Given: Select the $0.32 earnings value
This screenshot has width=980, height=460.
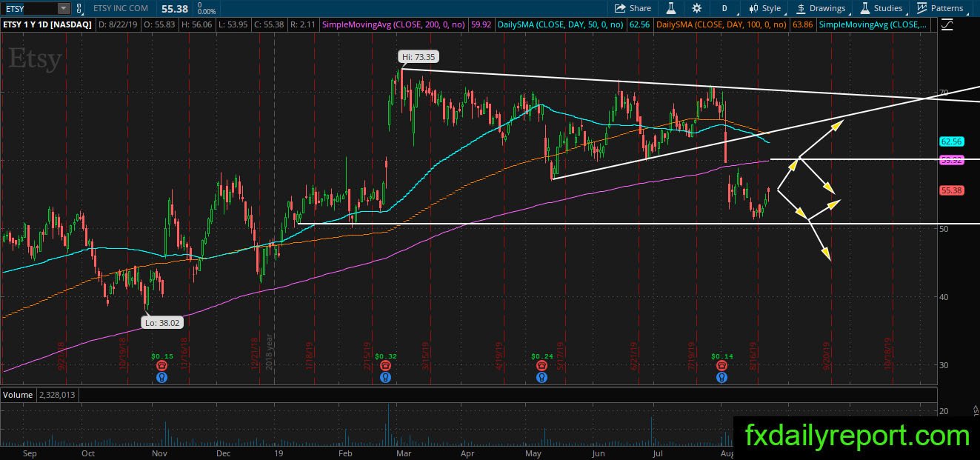Looking at the screenshot, I should 386,356.
